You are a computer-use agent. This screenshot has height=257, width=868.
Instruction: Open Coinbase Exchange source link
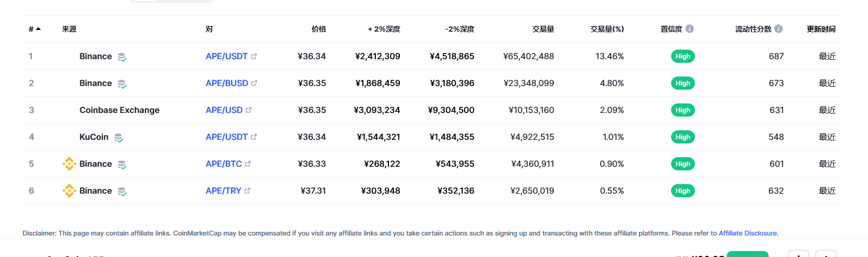[x=120, y=110]
